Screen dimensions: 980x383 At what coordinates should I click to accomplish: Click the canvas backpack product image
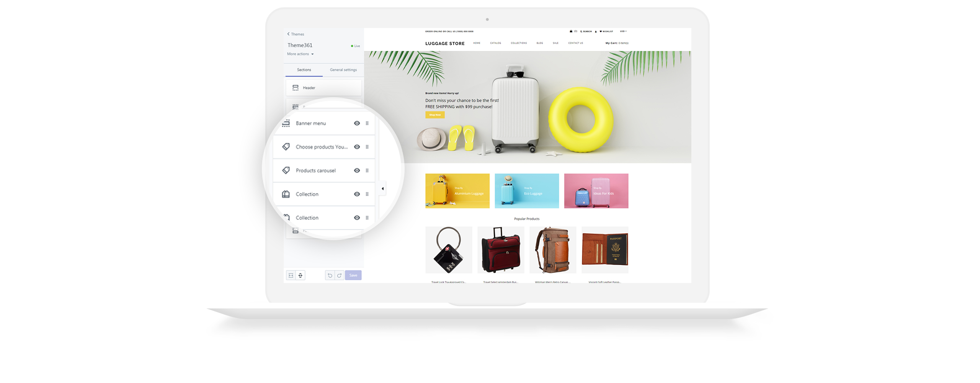click(x=553, y=250)
